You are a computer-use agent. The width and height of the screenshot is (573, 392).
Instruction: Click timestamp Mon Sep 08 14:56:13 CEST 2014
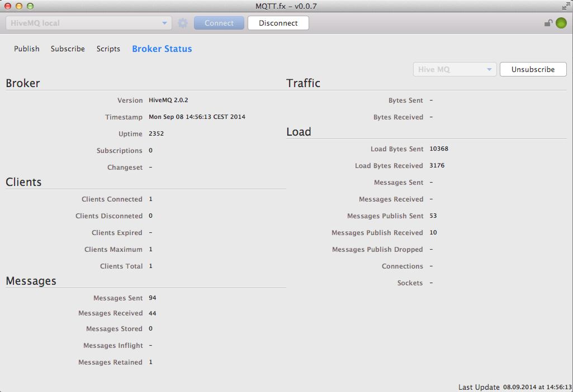[197, 117]
